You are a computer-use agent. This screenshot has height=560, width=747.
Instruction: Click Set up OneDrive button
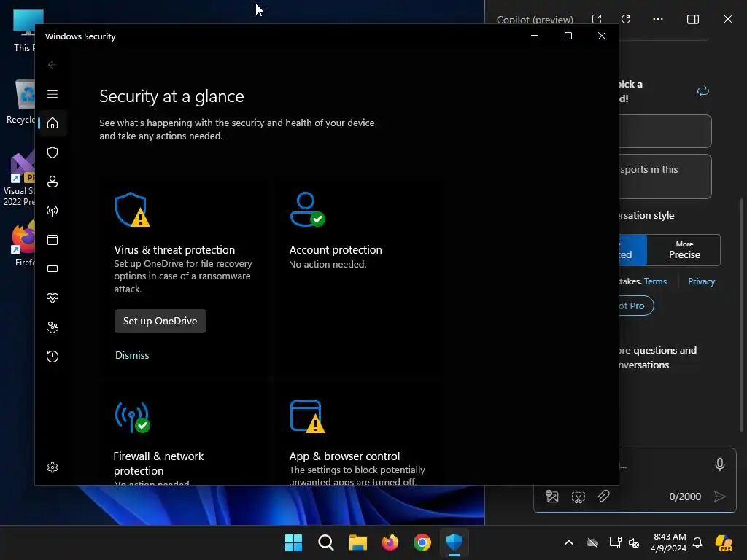tap(160, 321)
